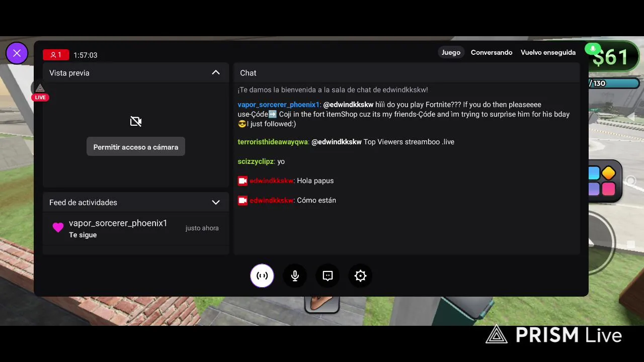This screenshot has width=644, height=362.
Task: Click edwindkkskw name on Hola papus message
Action: click(271, 180)
